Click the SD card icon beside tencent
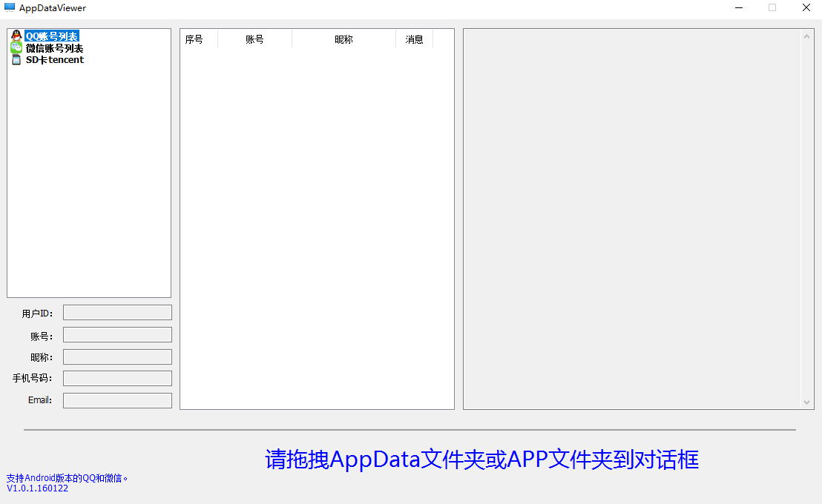The image size is (822, 504). 16,60
